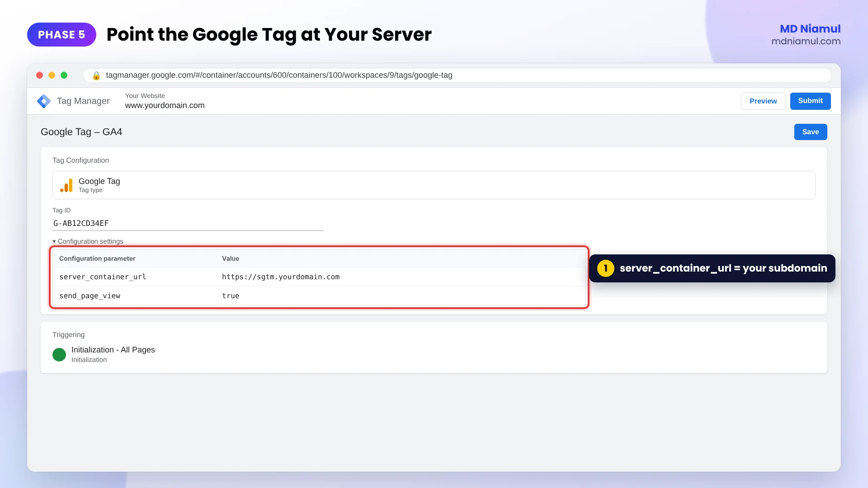The width and height of the screenshot is (868, 488).
Task: Click the Google Tag bar-chart icon
Action: point(66,185)
